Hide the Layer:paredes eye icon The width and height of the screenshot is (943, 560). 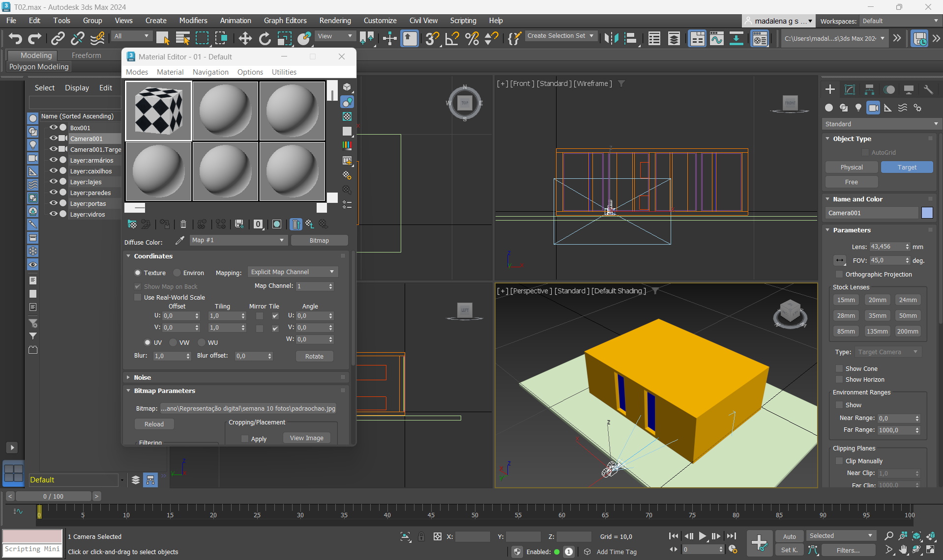coord(53,192)
